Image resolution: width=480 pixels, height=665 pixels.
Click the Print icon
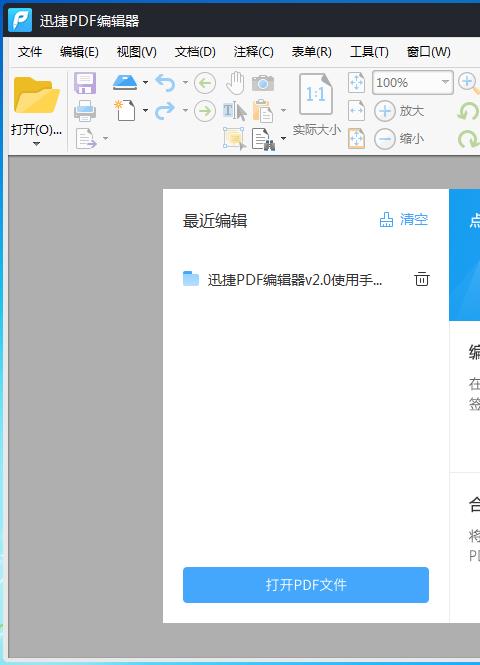(x=85, y=111)
